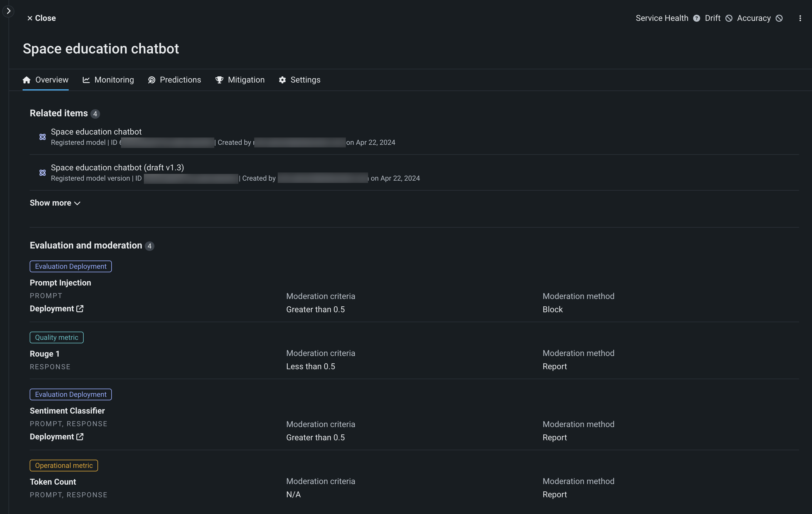This screenshot has width=812, height=514.
Task: Click the Operational metric tag badge
Action: click(64, 465)
